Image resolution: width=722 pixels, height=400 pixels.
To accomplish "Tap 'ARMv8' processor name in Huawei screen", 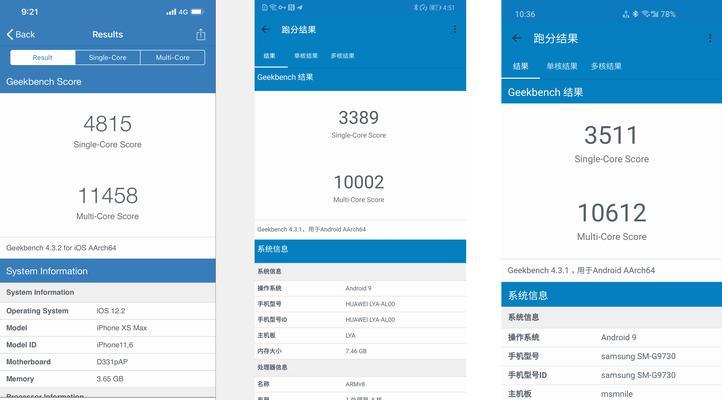I will pyautogui.click(x=355, y=384).
